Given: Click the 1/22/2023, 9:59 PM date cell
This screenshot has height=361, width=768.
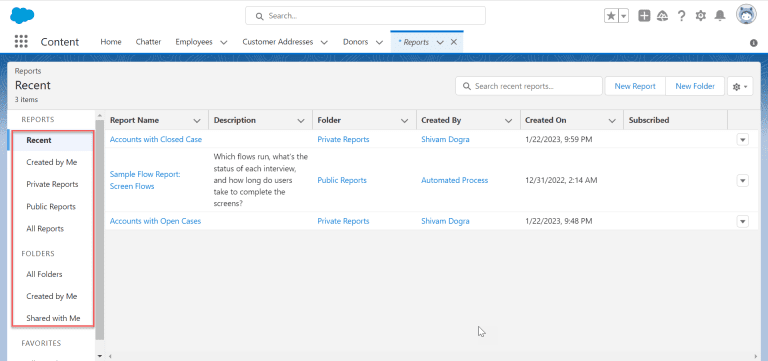Looking at the screenshot, I should (558, 140).
